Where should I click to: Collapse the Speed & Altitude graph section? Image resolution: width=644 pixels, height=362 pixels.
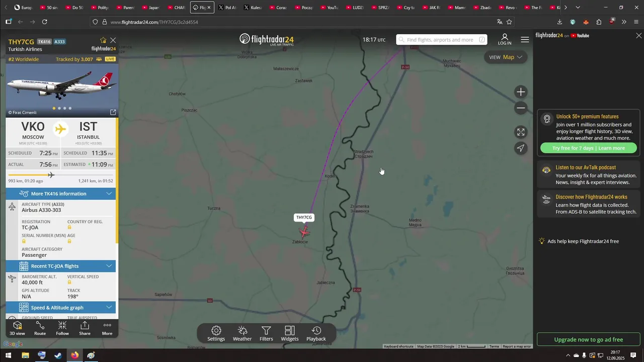[61, 308]
